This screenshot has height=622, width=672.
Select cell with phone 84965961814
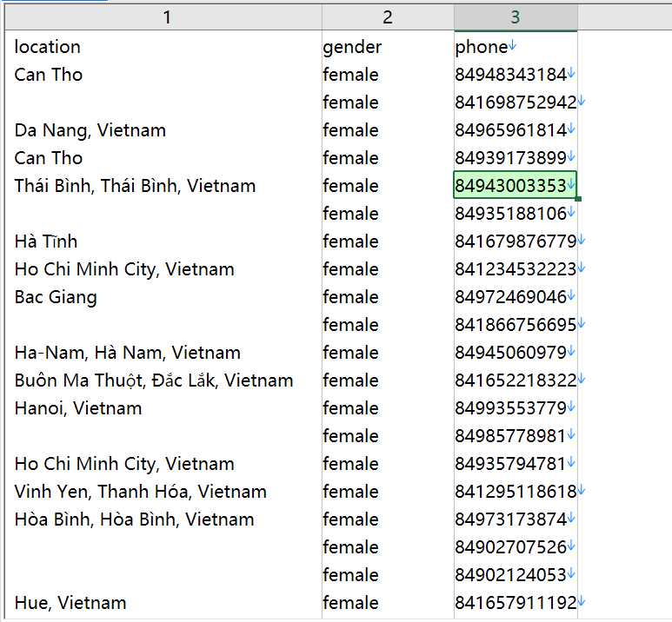(516, 130)
